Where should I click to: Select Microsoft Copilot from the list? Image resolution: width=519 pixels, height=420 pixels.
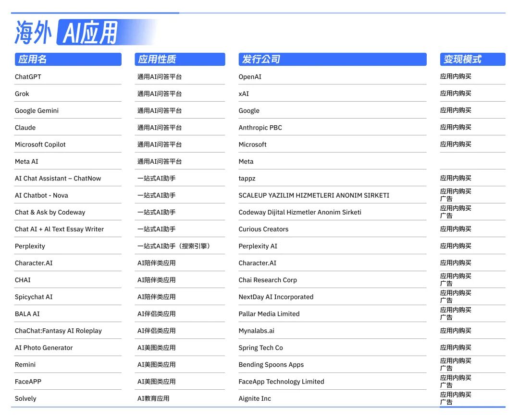40,144
